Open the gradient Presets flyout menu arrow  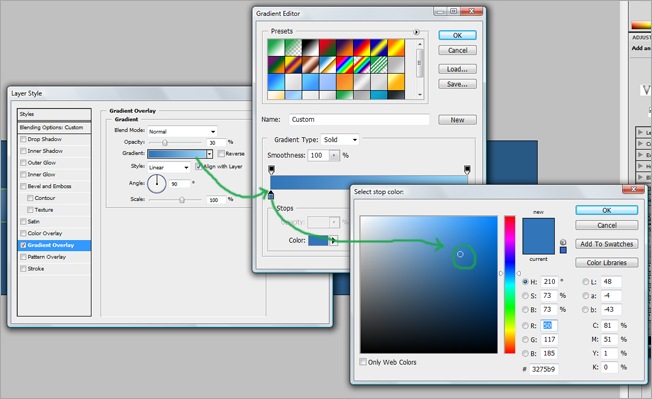pyautogui.click(x=416, y=32)
